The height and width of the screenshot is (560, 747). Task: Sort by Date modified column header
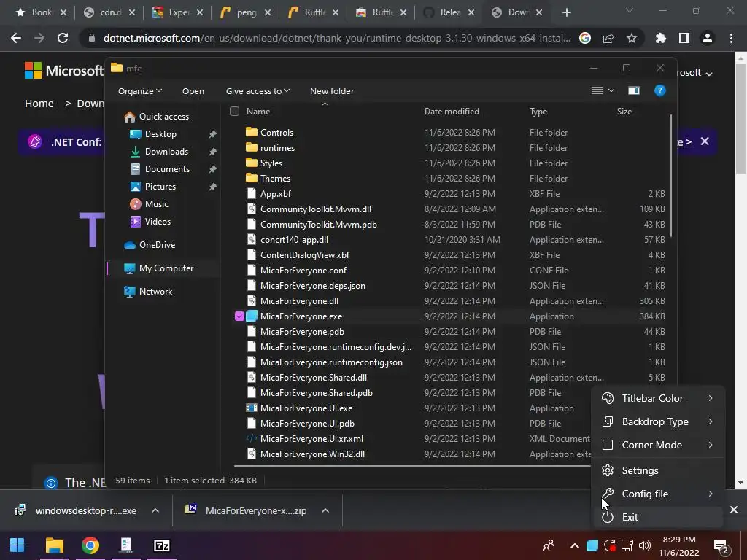pos(452,112)
